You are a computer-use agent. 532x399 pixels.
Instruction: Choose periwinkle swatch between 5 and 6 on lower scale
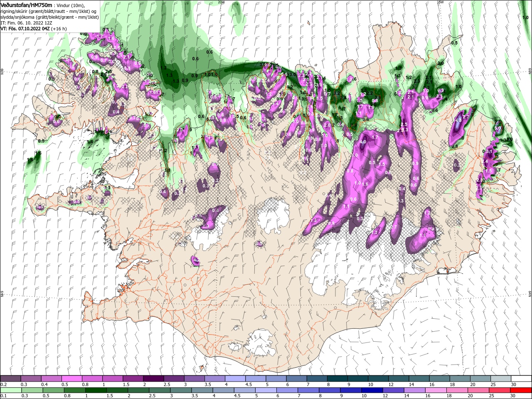point(266,390)
